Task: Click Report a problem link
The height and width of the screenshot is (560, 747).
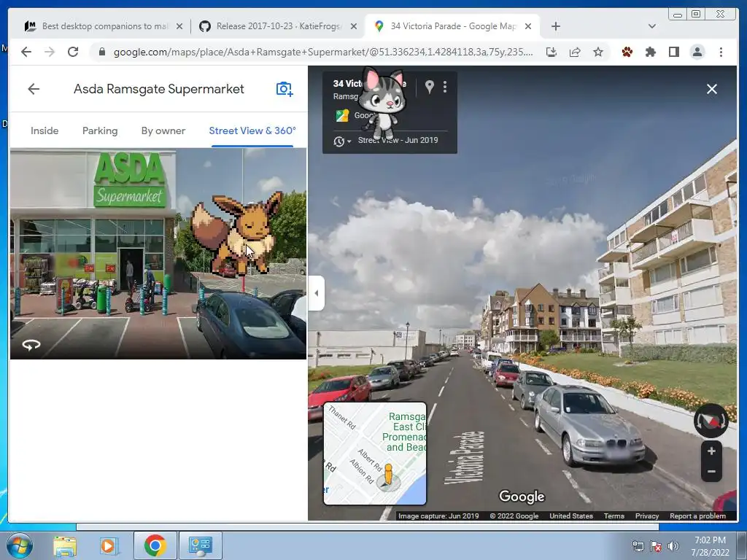Action: [x=697, y=516]
